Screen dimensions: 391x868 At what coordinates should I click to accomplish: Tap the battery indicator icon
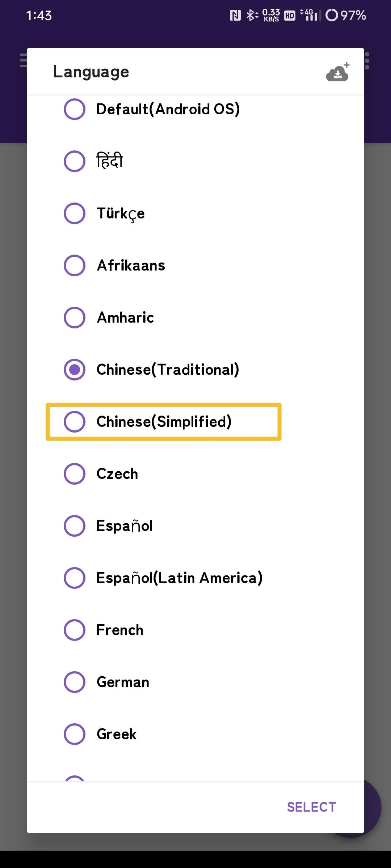tap(332, 15)
